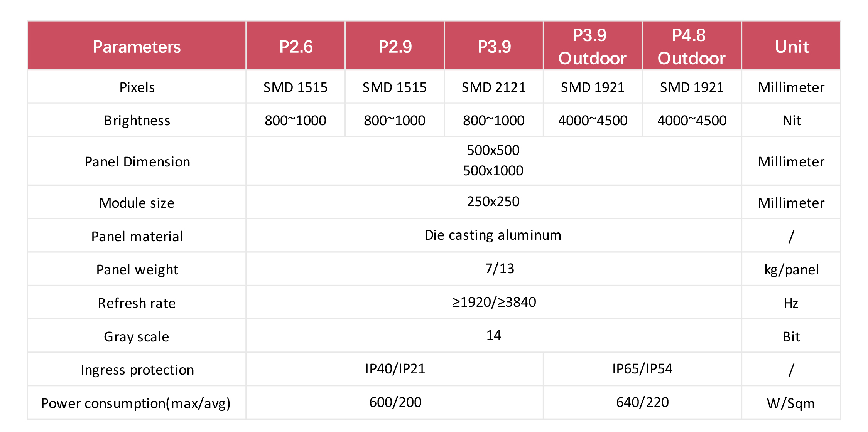Select the Power consumption(max/avg) row label

136,403
